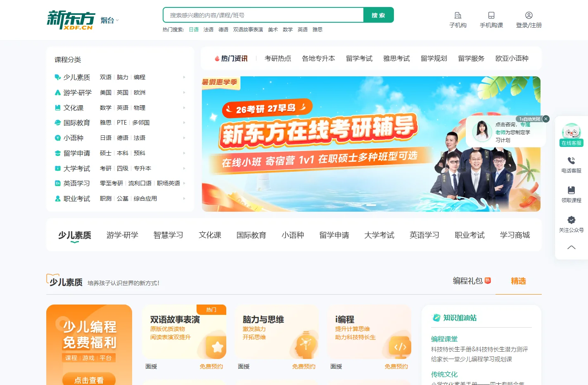The width and height of the screenshot is (588, 385).
Task: Click the 关注公众号 badge icon
Action: (571, 220)
